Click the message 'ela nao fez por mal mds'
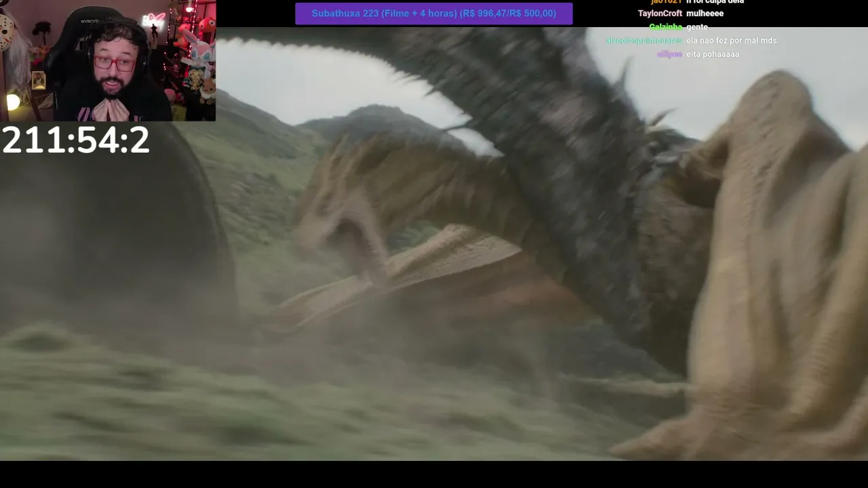868x488 pixels. pyautogui.click(x=732, y=41)
